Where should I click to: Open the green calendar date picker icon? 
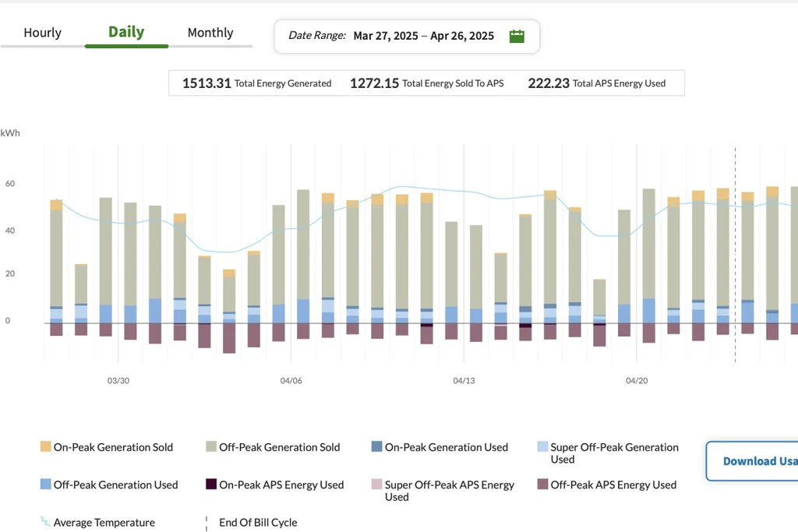click(x=517, y=36)
